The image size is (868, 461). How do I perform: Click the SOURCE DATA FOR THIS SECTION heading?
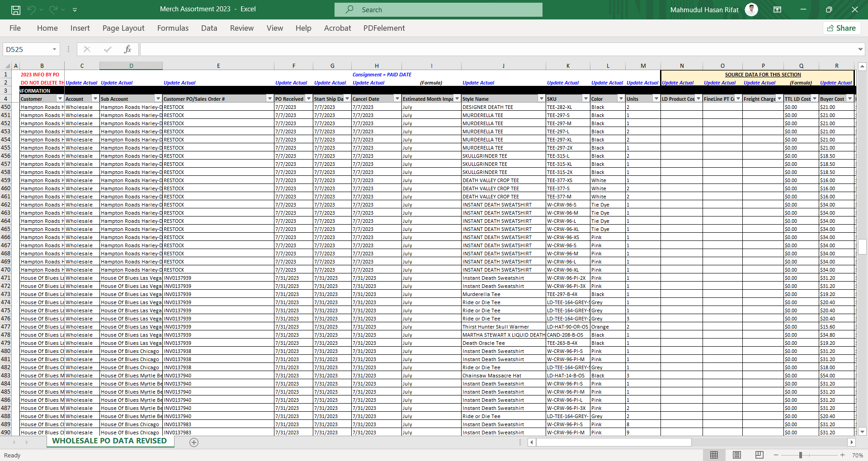click(763, 75)
